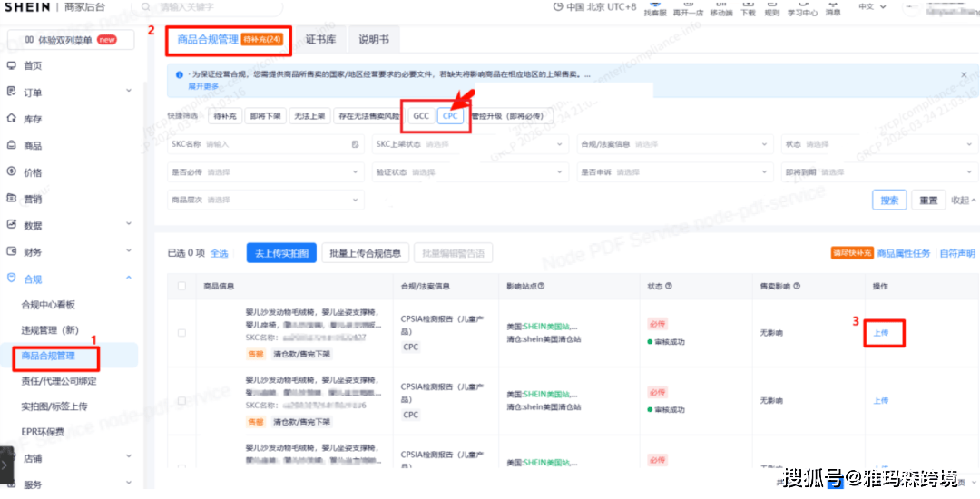Image resolution: width=980 pixels, height=499 pixels.
Task: Click the 价格 coin icon in sidebar
Action: 11,171
